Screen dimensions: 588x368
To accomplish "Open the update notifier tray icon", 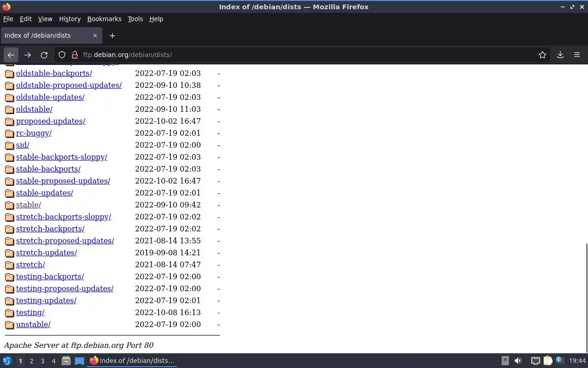I will pos(559,360).
